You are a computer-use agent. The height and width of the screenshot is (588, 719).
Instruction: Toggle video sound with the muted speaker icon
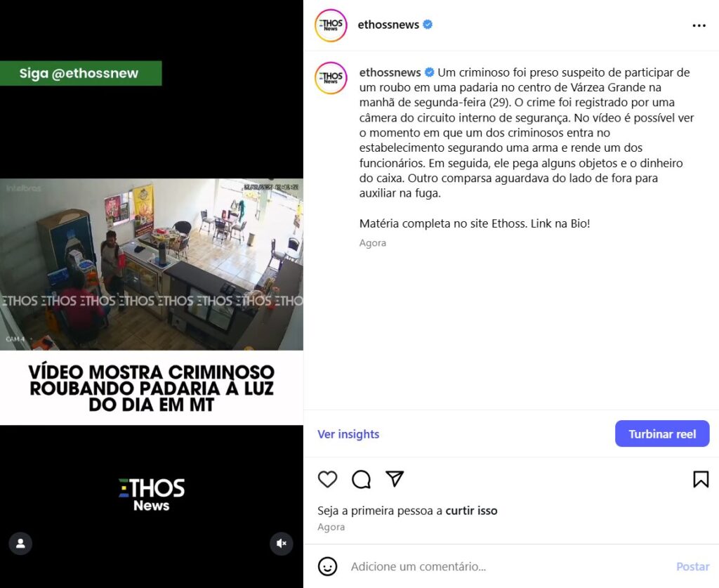pyautogui.click(x=282, y=544)
